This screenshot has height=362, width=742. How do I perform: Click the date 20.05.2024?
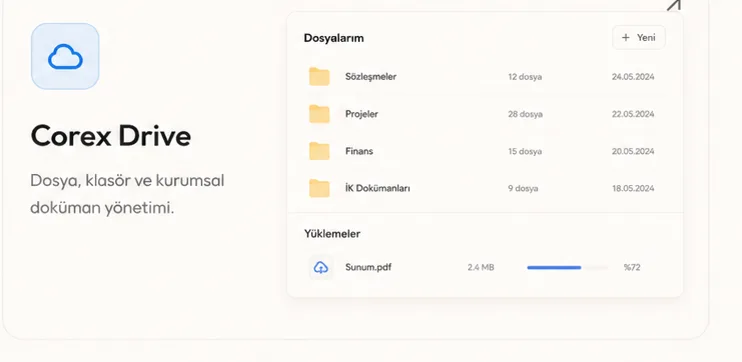click(x=633, y=151)
